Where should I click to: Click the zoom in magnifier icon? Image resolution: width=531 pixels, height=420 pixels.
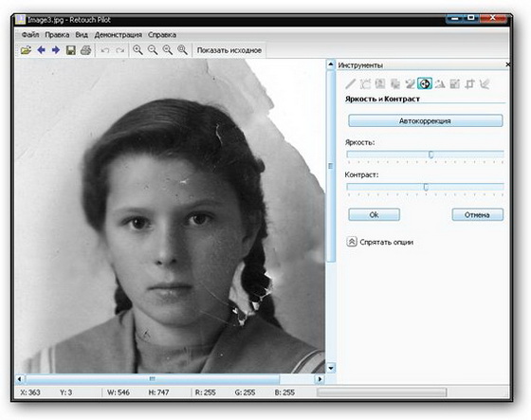[137, 50]
